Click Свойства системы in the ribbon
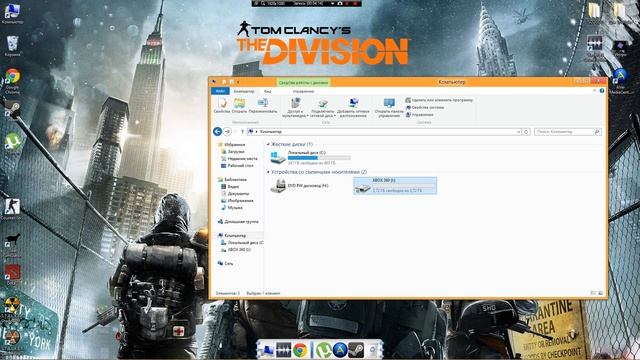This screenshot has height=360, width=640. point(424,107)
